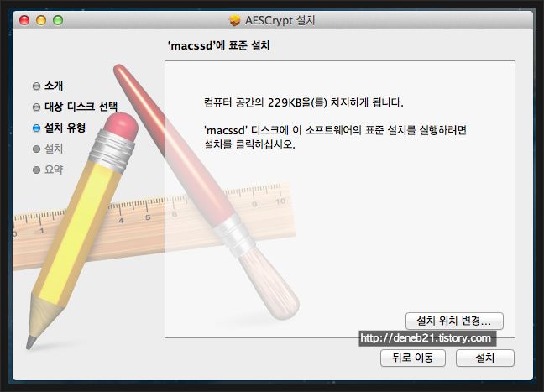Click the 뒤로 이동 (Go Back) button
Image resolution: width=544 pixels, height=392 pixels.
412,358
